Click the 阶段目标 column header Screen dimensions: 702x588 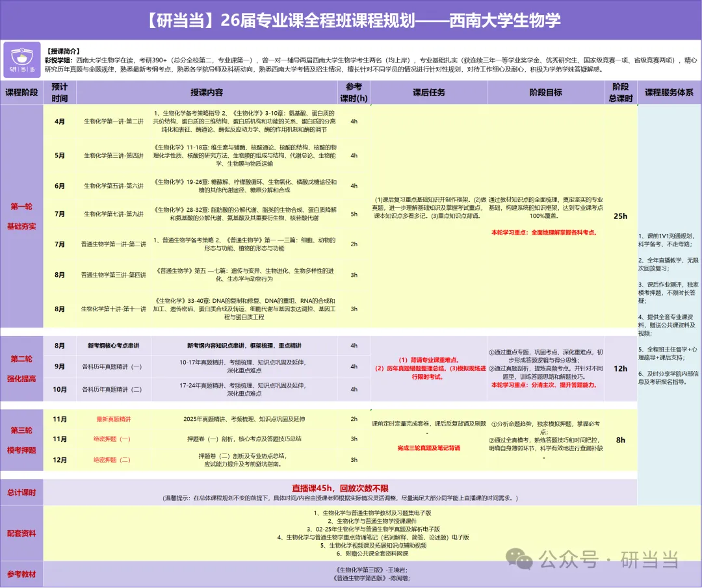pyautogui.click(x=545, y=93)
